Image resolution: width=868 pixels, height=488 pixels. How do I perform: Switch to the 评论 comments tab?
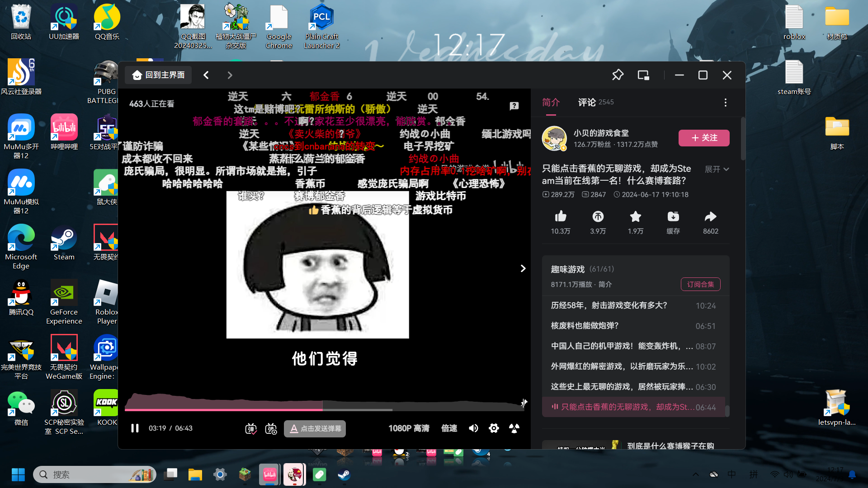[587, 102]
